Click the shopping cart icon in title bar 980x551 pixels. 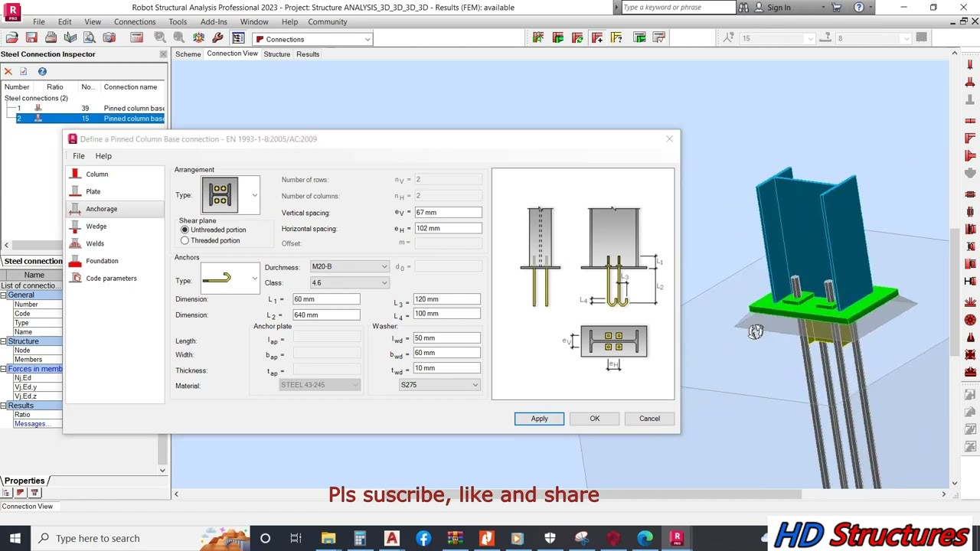pos(837,8)
